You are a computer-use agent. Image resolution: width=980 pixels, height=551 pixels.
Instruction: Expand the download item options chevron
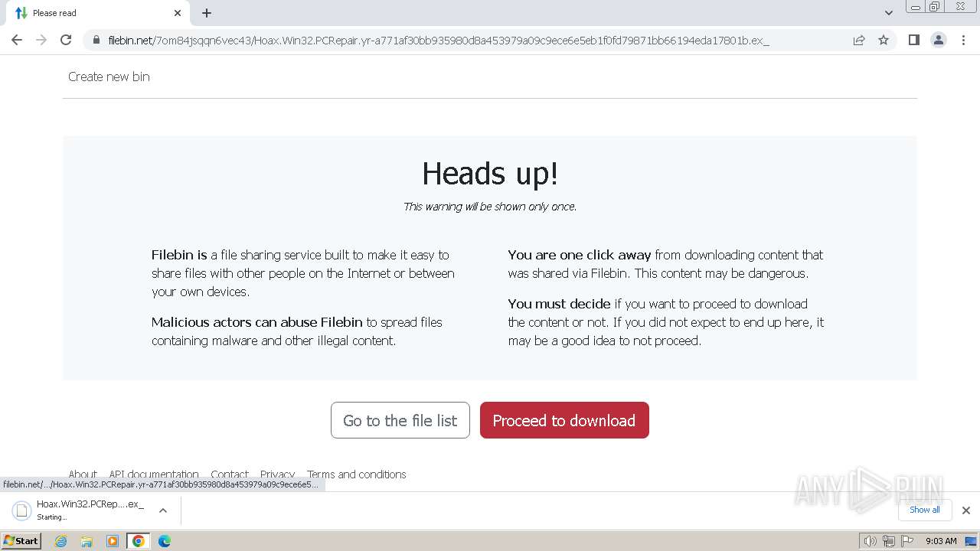163,510
